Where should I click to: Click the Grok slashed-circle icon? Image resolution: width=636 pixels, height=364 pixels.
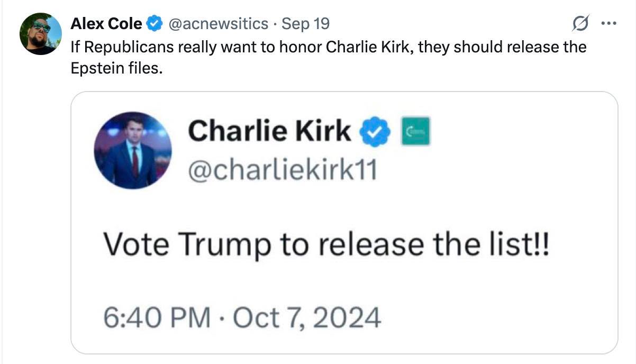580,24
